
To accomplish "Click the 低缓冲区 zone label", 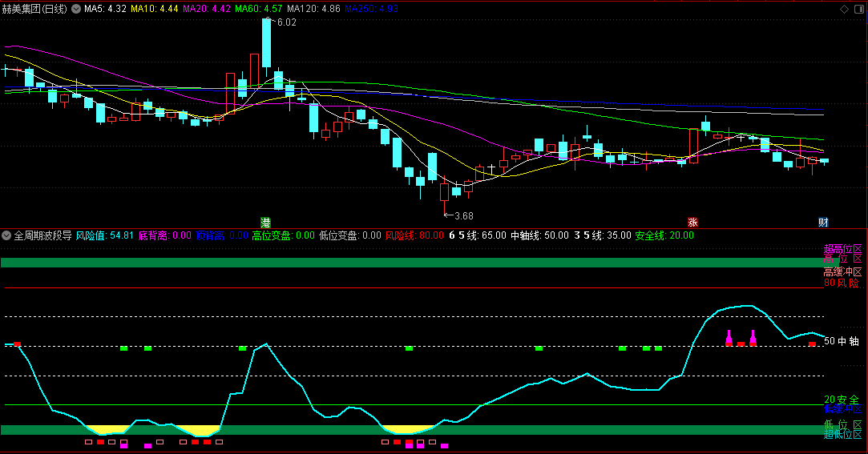I will click(x=842, y=409).
